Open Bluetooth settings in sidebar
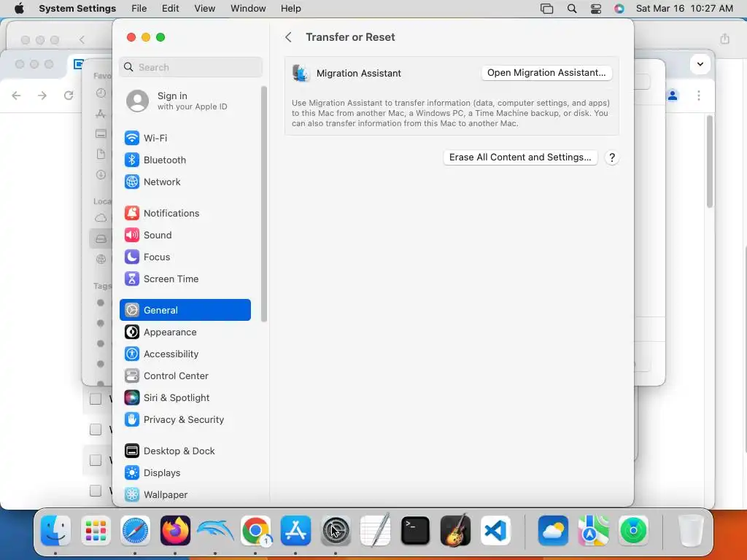747x560 pixels. pos(185,160)
